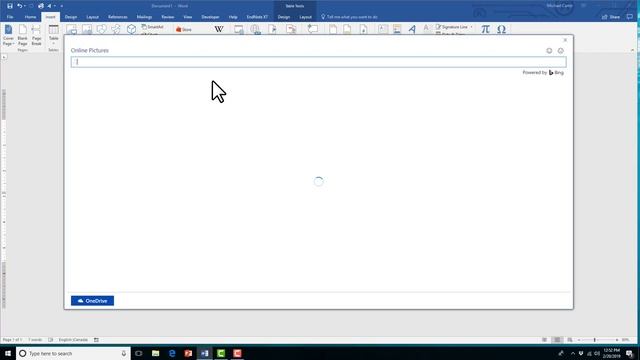Image resolution: width=640 pixels, height=360 pixels.
Task: Insert a Blank Page
Action: tap(22, 36)
